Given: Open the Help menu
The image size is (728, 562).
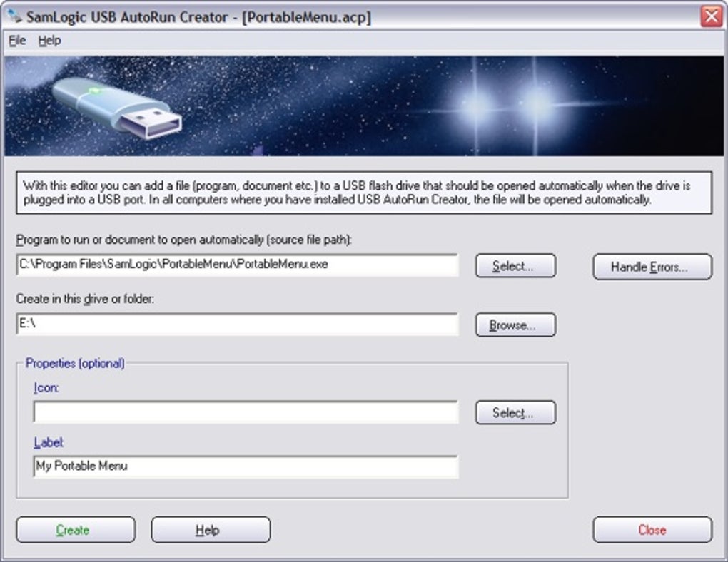Looking at the screenshot, I should pyautogui.click(x=49, y=41).
